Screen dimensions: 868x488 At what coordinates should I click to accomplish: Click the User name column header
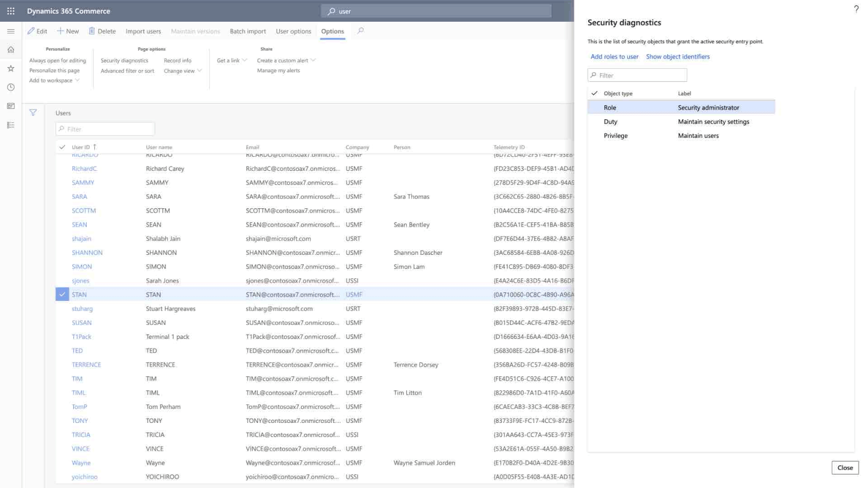tap(159, 147)
